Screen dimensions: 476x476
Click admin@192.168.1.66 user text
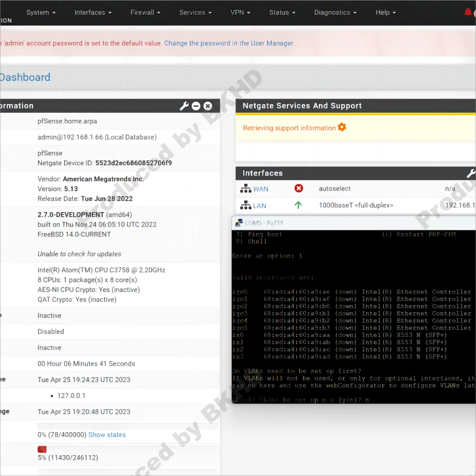pos(97,137)
